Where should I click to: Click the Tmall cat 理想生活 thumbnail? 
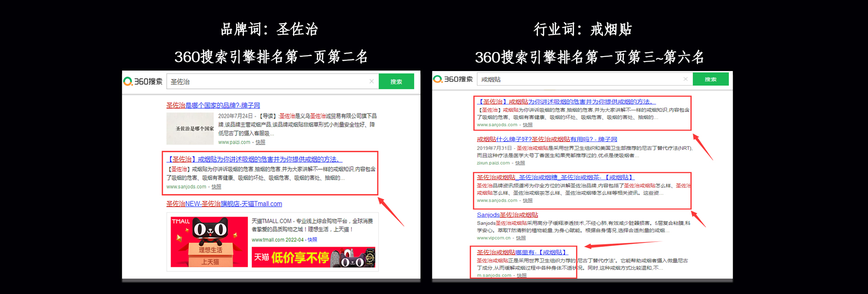click(x=209, y=242)
